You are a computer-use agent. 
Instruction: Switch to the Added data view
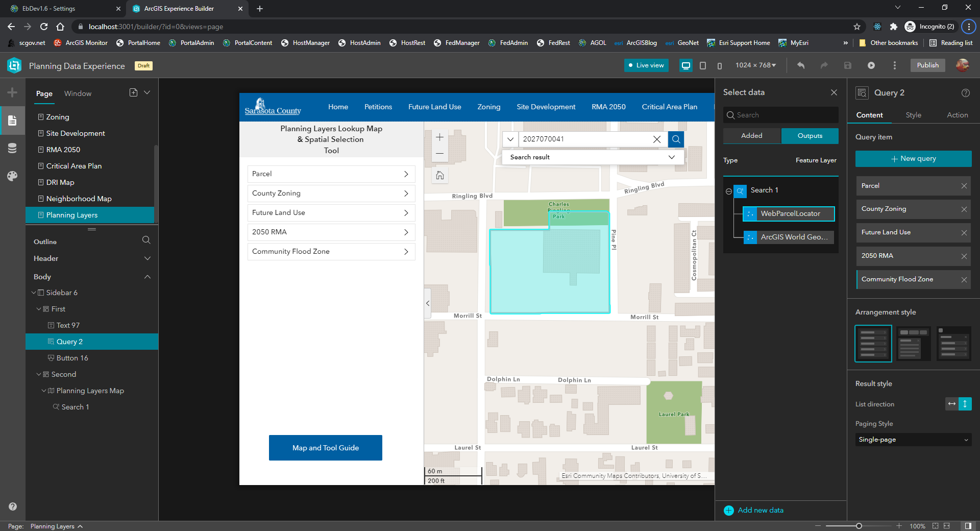pyautogui.click(x=751, y=136)
